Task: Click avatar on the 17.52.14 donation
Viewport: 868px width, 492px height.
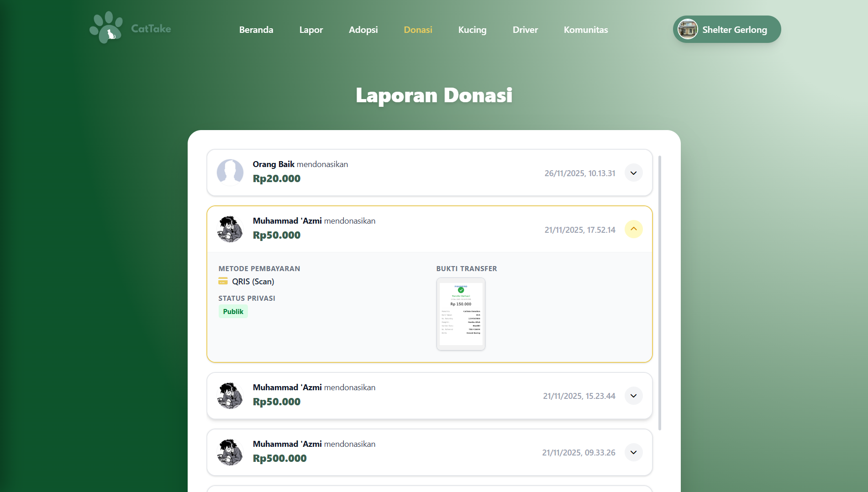Action: click(230, 229)
